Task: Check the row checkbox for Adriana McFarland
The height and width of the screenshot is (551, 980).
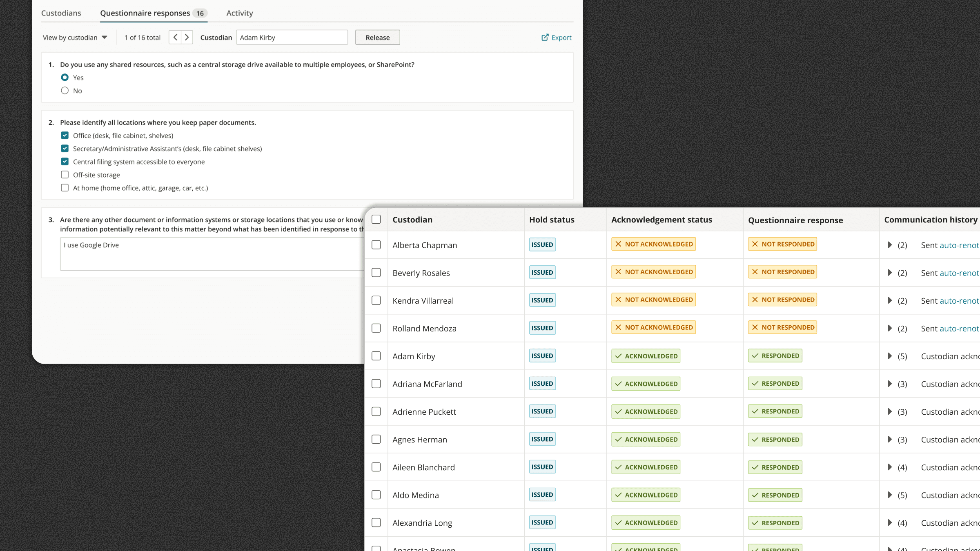Action: tap(376, 384)
